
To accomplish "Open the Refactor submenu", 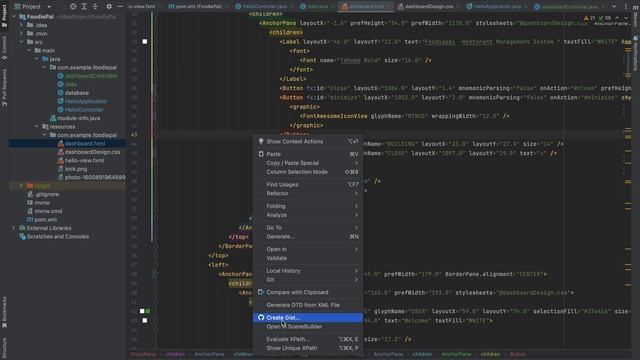I will tap(308, 193).
